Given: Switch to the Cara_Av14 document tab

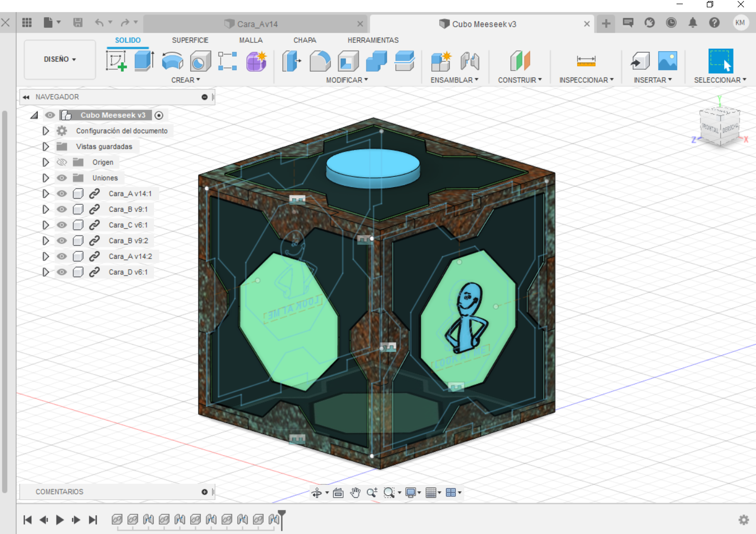Looking at the screenshot, I should [x=256, y=24].
